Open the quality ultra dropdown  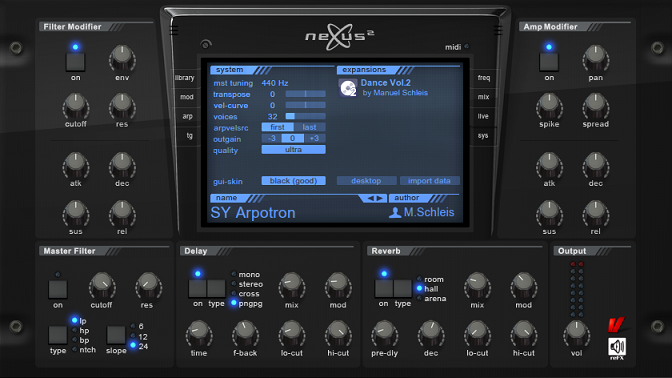point(294,150)
